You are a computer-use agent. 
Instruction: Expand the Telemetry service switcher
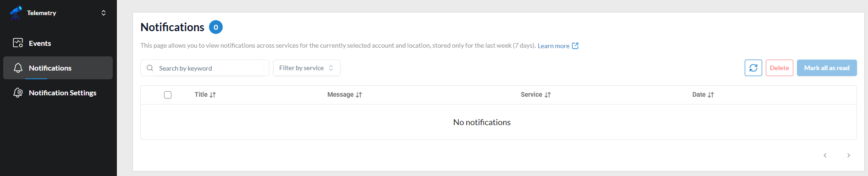104,13
